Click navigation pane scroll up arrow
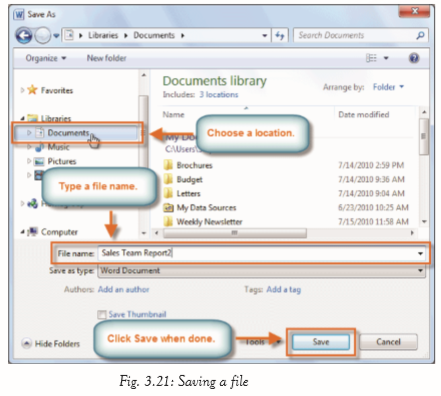Image resolution: width=441 pixels, height=396 pixels. 144,75
